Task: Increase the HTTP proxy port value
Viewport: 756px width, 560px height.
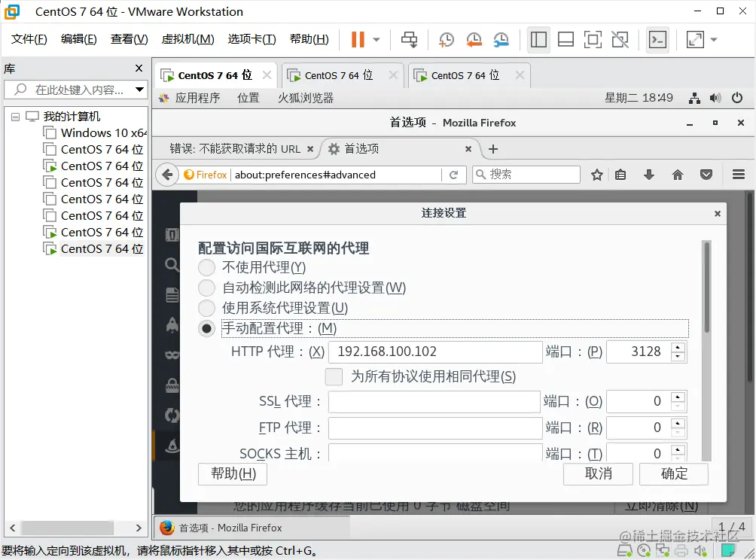Action: (x=678, y=347)
